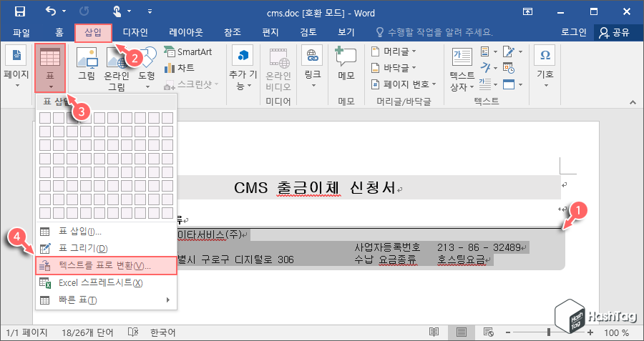The image size is (644, 341).
Task: Expand the 빠른 표(T) submenu
Action: click(107, 300)
